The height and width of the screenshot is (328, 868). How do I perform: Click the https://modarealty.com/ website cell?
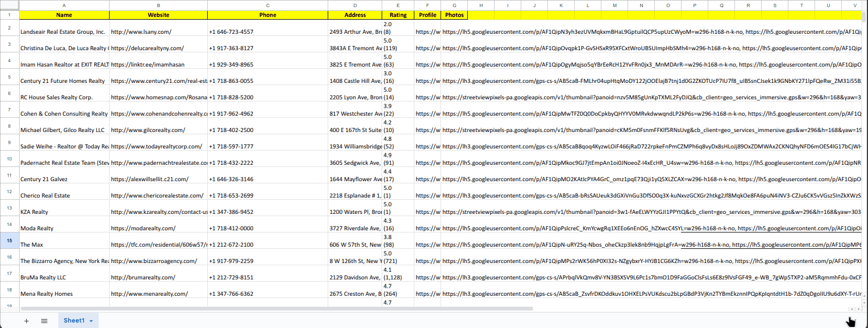click(x=159, y=224)
